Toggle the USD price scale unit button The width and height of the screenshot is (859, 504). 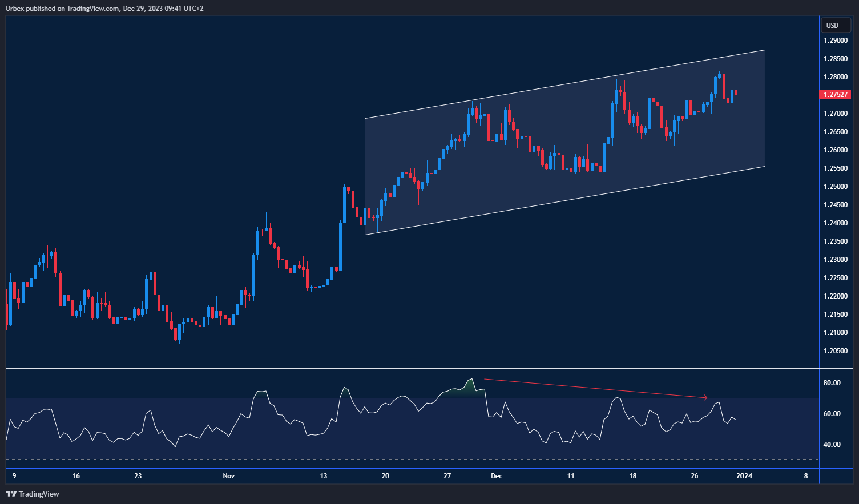click(x=835, y=25)
